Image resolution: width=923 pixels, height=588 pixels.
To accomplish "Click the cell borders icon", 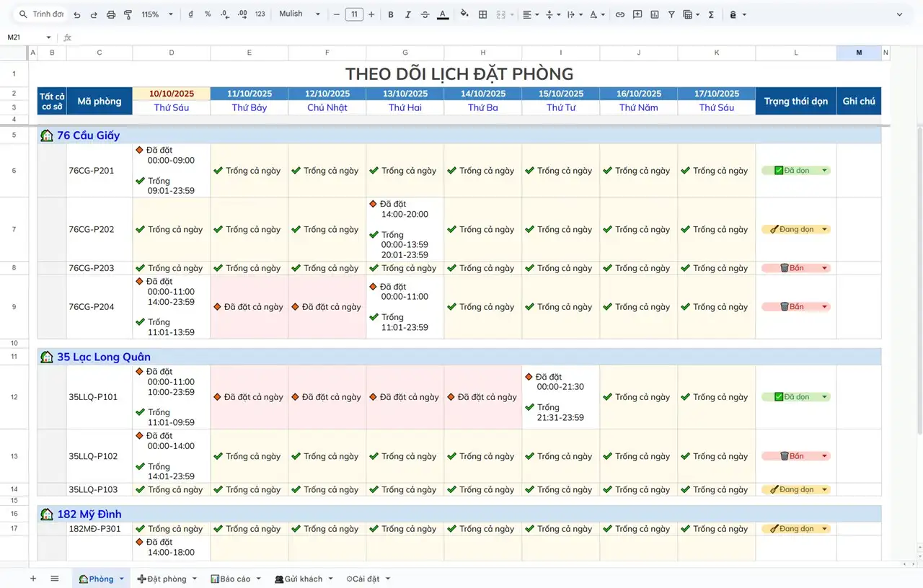I will click(482, 14).
